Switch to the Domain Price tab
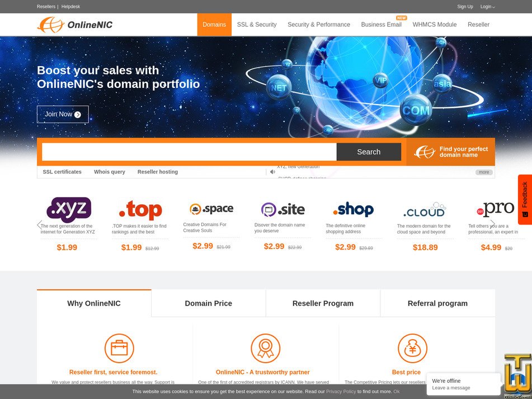The image size is (532, 399). (x=208, y=303)
